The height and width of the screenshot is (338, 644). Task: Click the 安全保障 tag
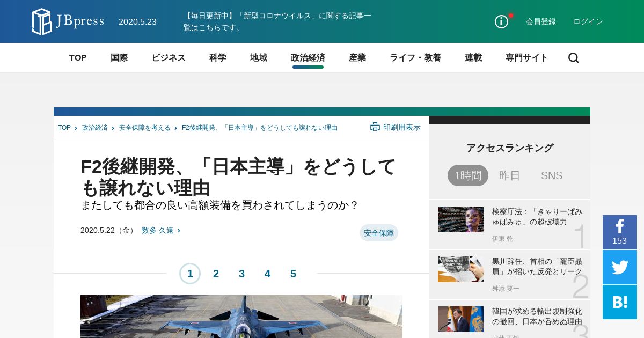pyautogui.click(x=379, y=233)
